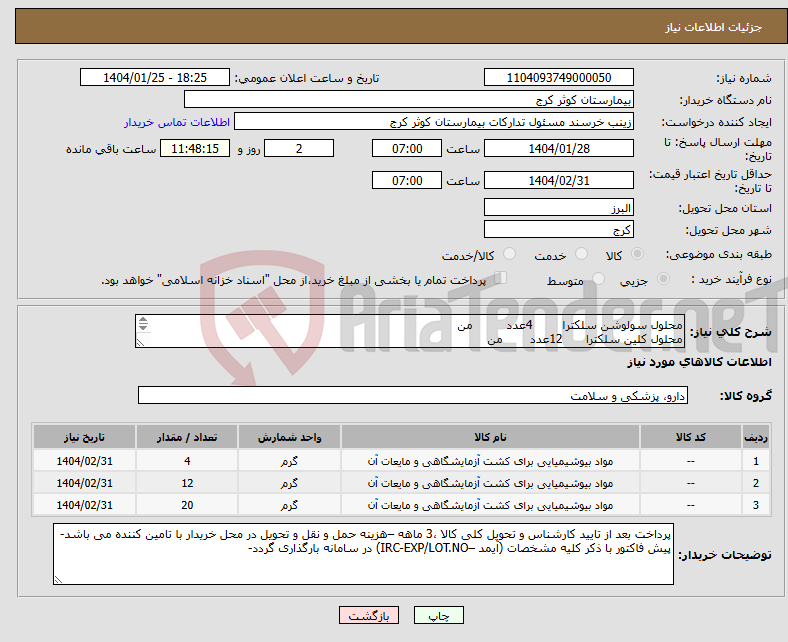
Task: Click the remaining time field 11:48:15
Action: coord(195,148)
